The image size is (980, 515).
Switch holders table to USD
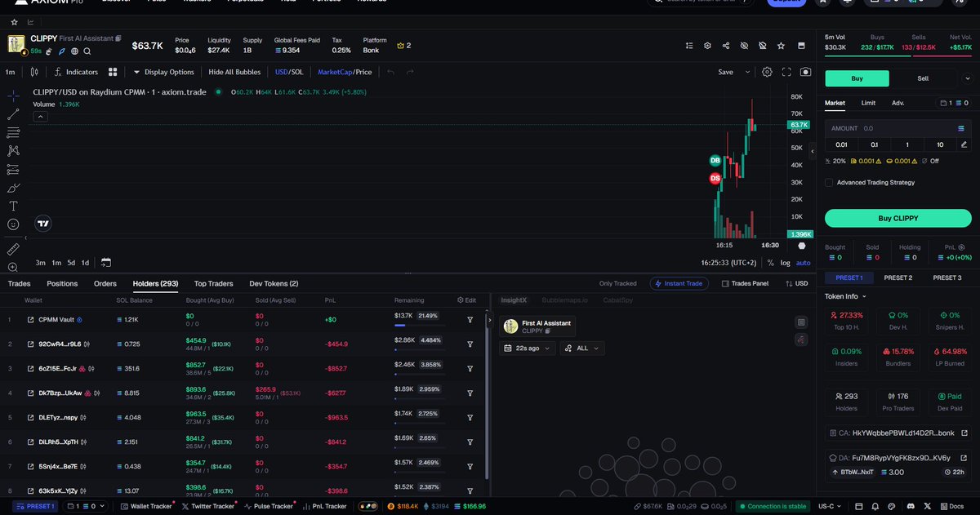pyautogui.click(x=796, y=283)
